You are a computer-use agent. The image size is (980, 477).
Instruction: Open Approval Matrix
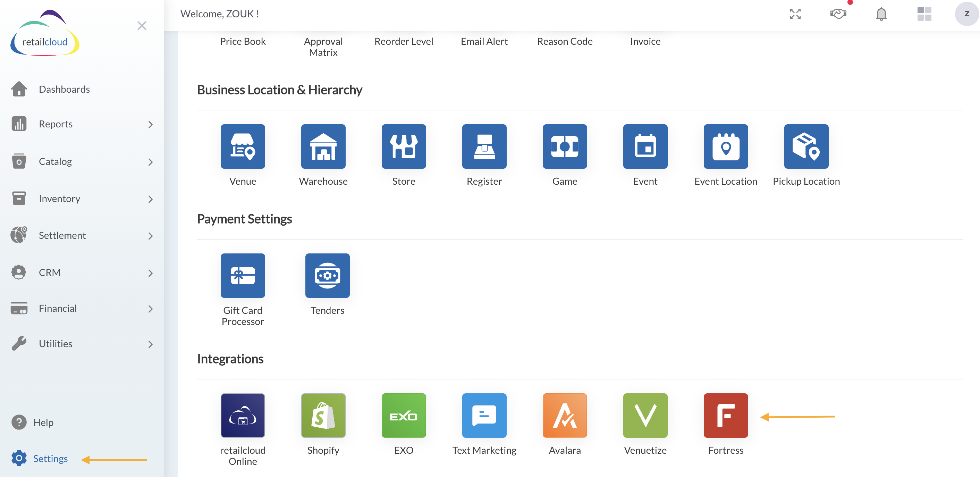click(x=323, y=47)
